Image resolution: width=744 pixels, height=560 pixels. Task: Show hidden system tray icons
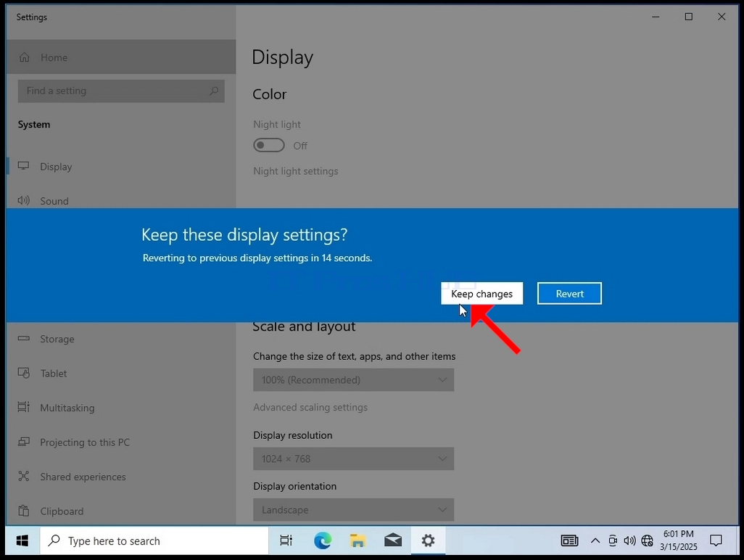pyautogui.click(x=595, y=540)
